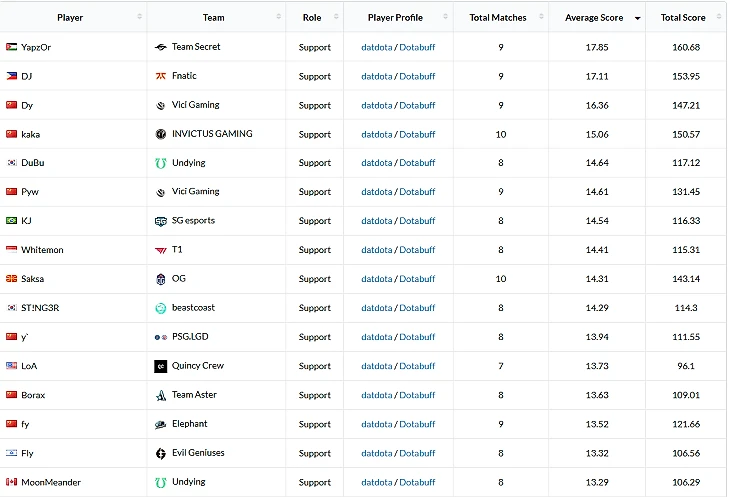Sort table by Player column
Image resolution: width=730 pixels, height=497 pixels.
[70, 17]
